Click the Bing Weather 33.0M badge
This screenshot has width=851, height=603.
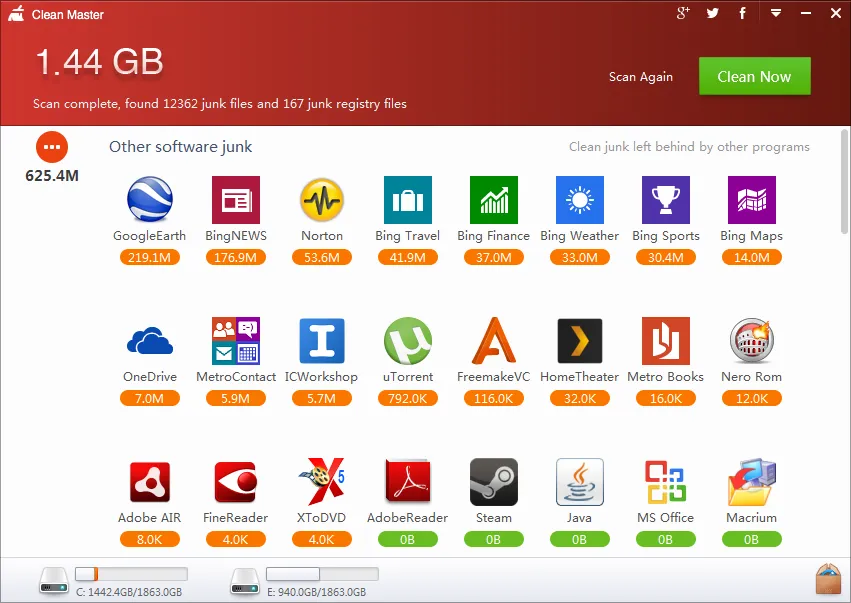coord(580,257)
